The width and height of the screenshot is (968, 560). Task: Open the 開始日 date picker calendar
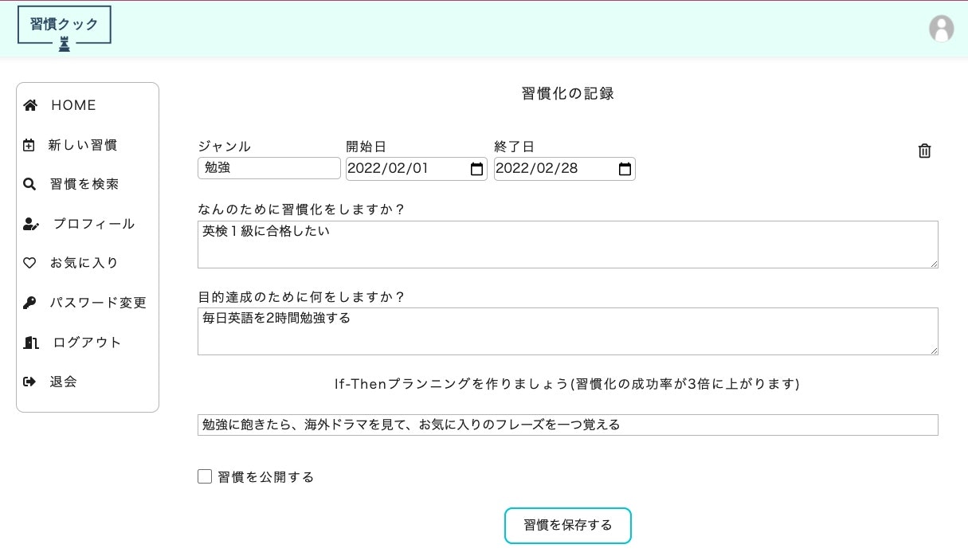[476, 168]
